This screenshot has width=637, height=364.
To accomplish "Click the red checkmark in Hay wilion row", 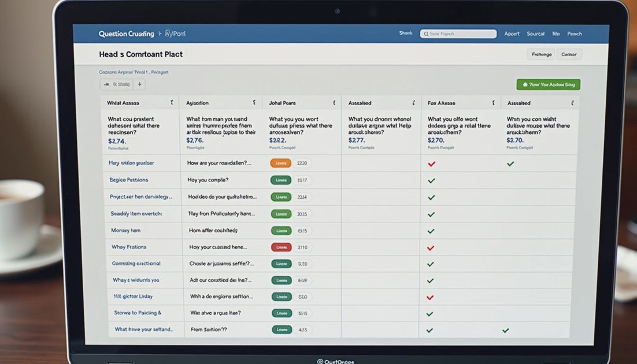I will click(431, 164).
